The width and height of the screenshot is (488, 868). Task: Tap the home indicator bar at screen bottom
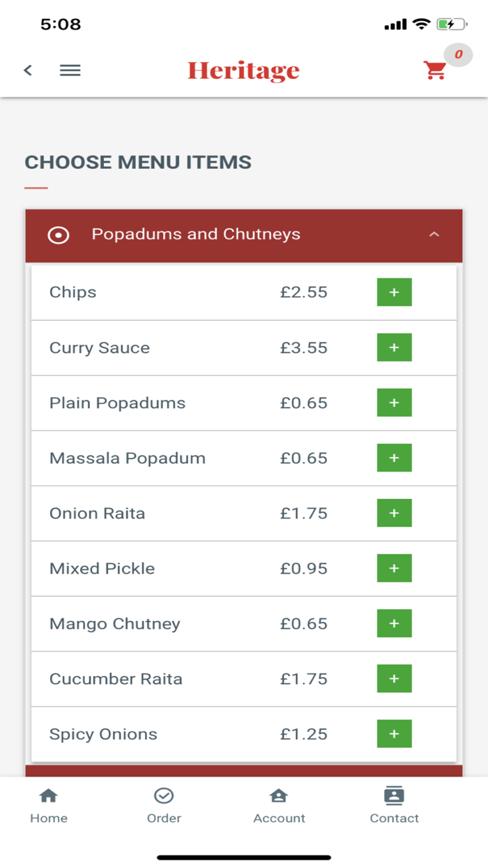pyautogui.click(x=243, y=857)
